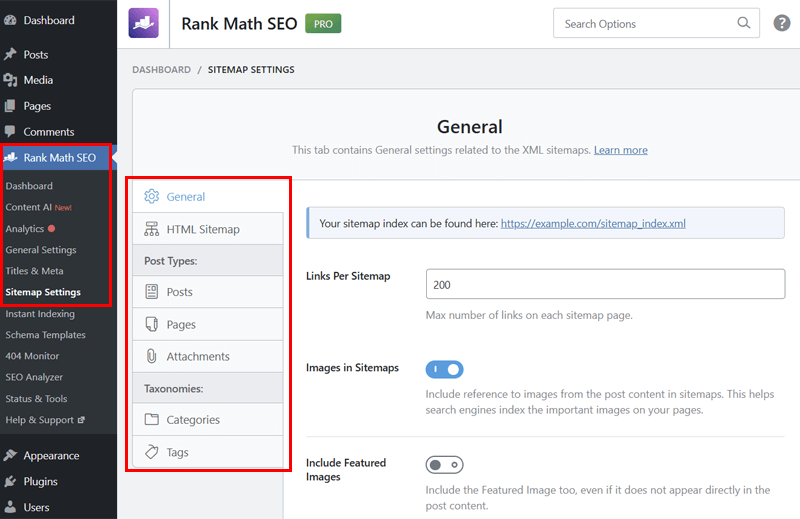
Task: Open SEO Analyzer submenu item
Action: pos(34,377)
